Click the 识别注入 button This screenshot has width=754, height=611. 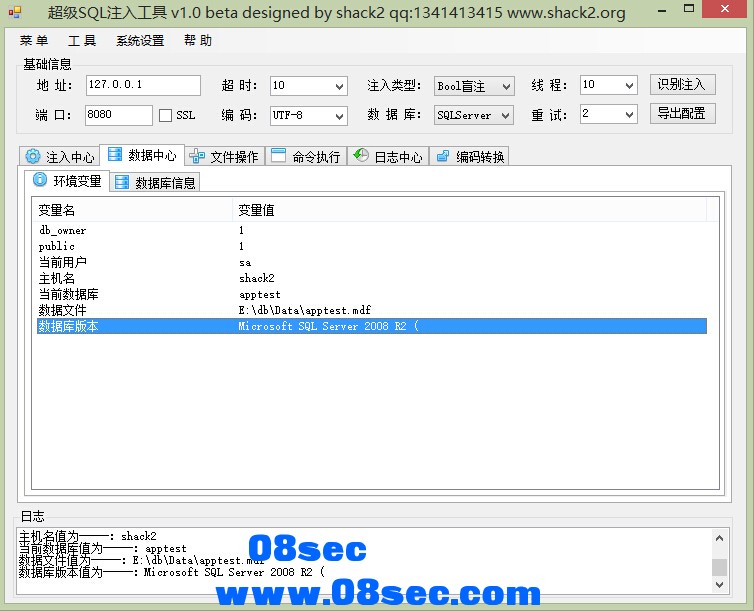click(x=682, y=85)
